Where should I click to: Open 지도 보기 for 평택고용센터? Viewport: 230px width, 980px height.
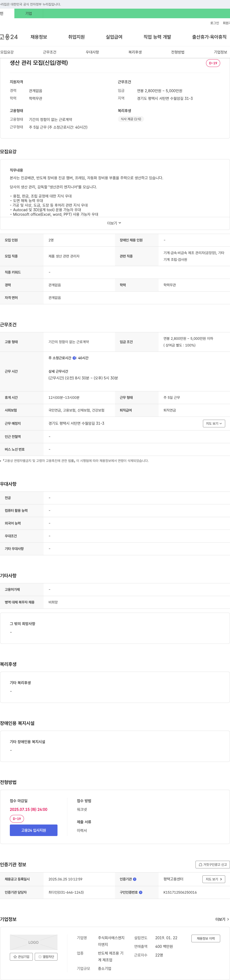coord(214,879)
